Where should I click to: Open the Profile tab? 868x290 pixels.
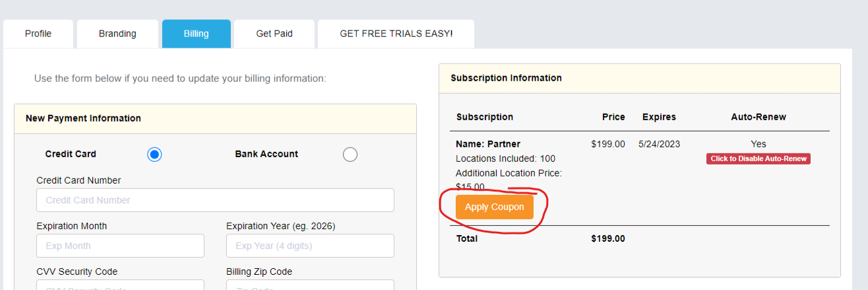coord(38,34)
